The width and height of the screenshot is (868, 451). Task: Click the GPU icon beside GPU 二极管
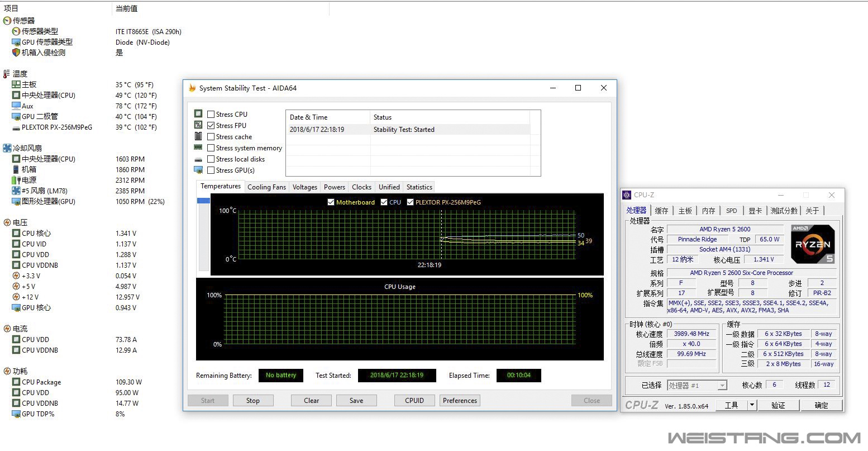[x=16, y=116]
